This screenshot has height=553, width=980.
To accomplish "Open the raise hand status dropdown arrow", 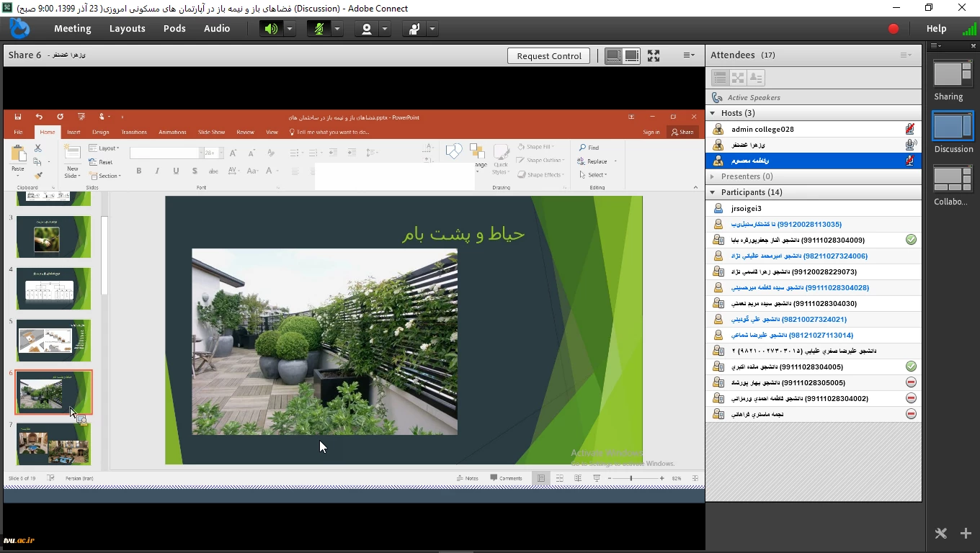I will [432, 29].
